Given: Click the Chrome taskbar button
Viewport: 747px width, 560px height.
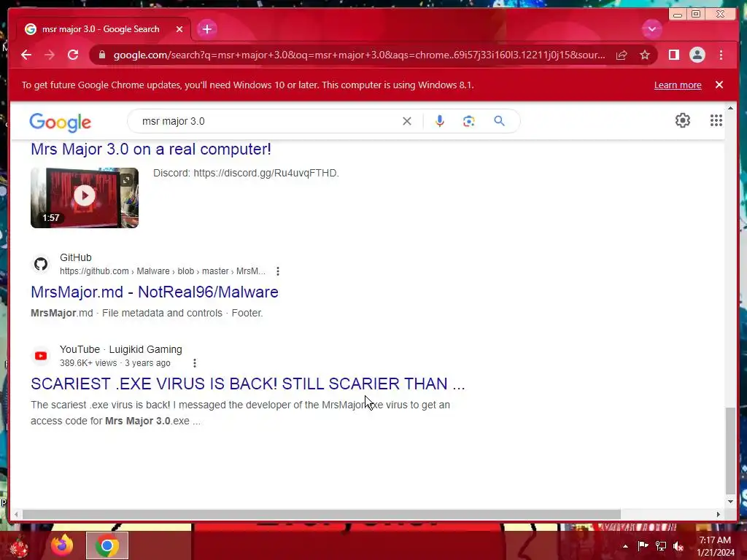Looking at the screenshot, I should tap(107, 545).
